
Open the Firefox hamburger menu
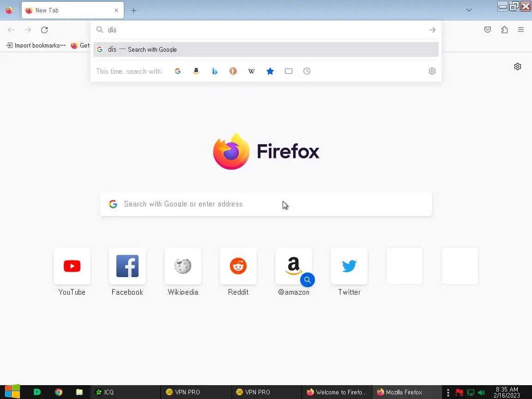(521, 30)
